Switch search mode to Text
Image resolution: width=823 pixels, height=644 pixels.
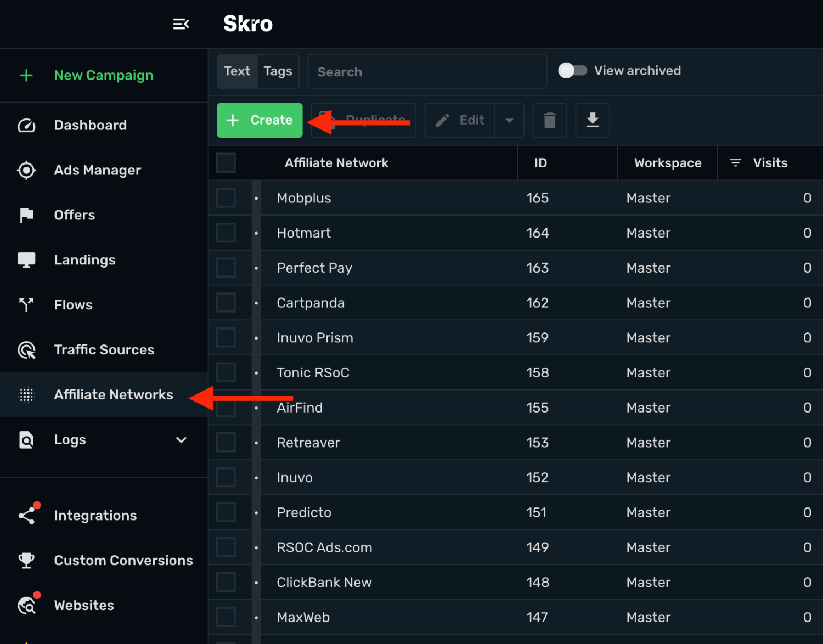click(x=237, y=71)
